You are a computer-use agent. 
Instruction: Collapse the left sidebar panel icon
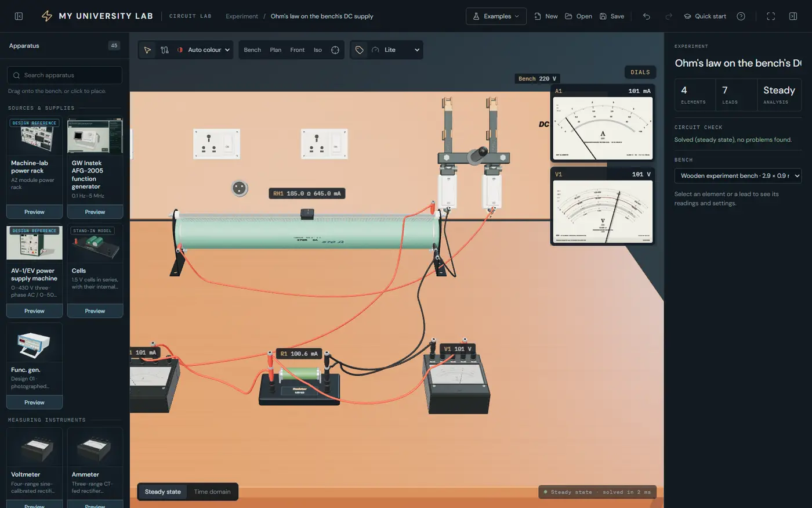[x=19, y=16]
